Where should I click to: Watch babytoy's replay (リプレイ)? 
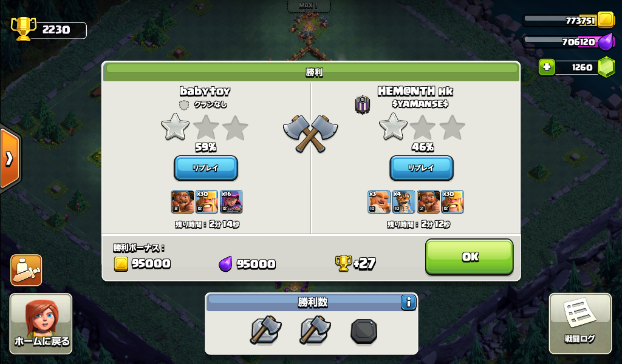click(x=206, y=168)
